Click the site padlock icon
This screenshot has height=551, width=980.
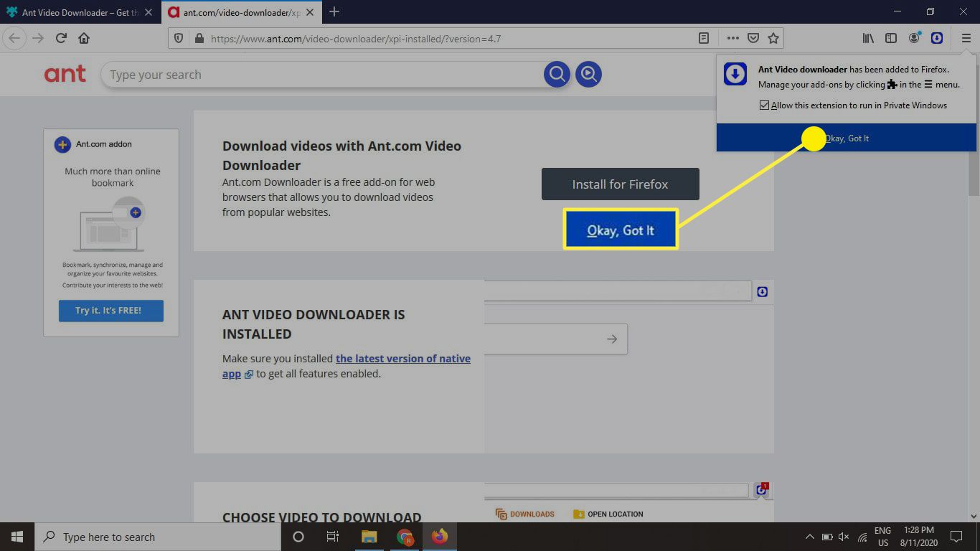[x=199, y=39]
